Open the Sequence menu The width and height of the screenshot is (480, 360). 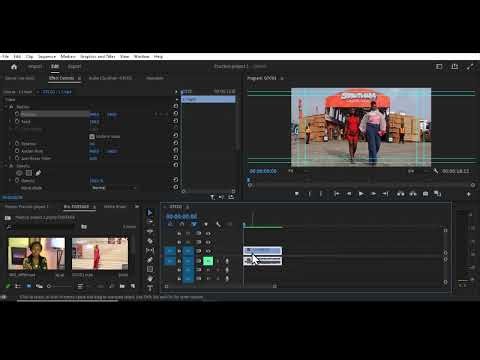click(x=47, y=57)
